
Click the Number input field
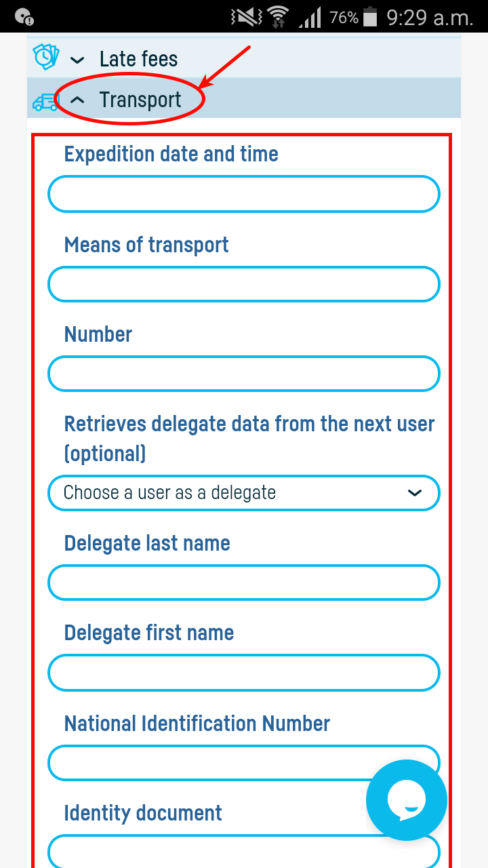(x=244, y=374)
